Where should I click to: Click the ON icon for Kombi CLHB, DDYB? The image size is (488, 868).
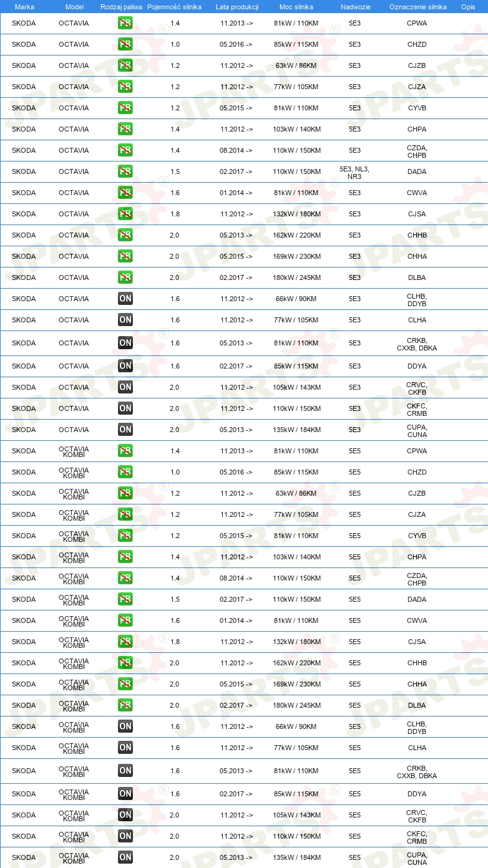[x=125, y=726]
